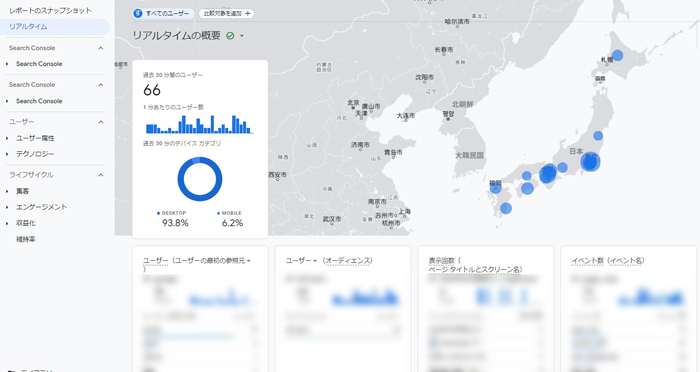This screenshot has width=700, height=372.
Task: Click the users per minute bar chart
Action: (200, 125)
